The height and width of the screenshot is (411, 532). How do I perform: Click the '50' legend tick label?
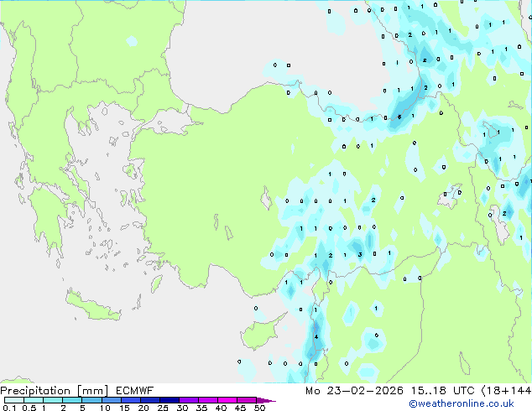(259, 408)
